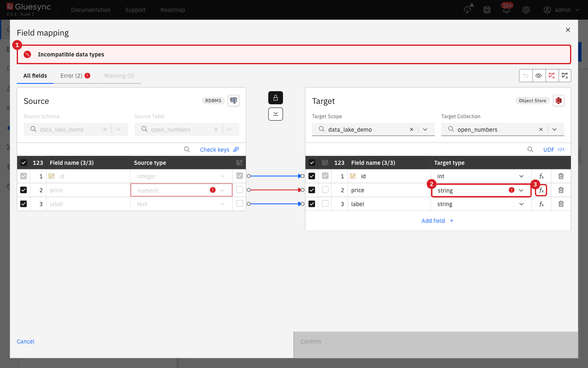Click the collapse chevron button between panels
588x368 pixels.
[x=276, y=114]
